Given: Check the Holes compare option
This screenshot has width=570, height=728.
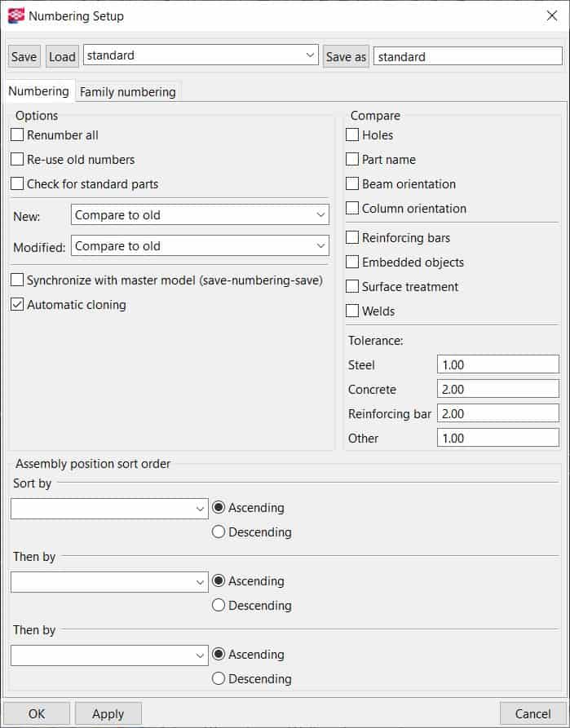Looking at the screenshot, I should coord(352,135).
